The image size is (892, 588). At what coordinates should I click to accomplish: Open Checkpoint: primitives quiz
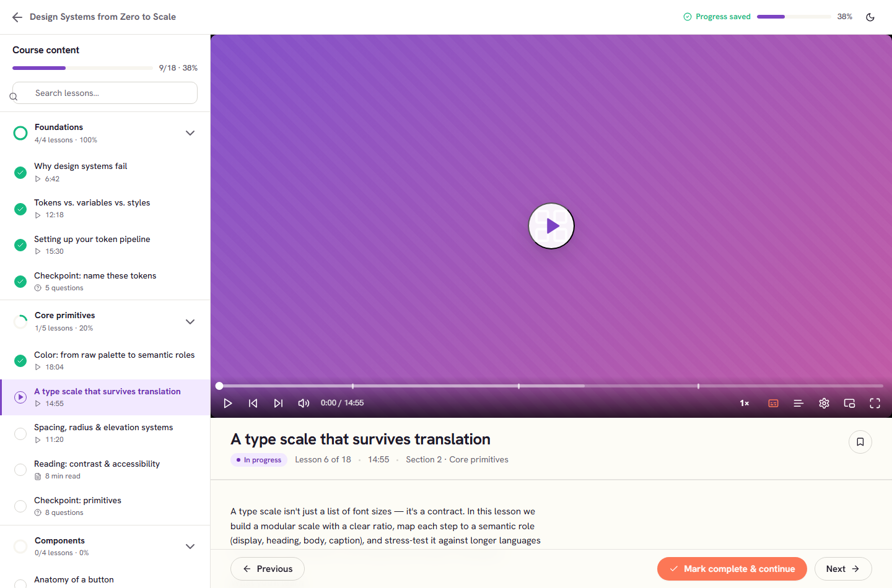(x=105, y=506)
